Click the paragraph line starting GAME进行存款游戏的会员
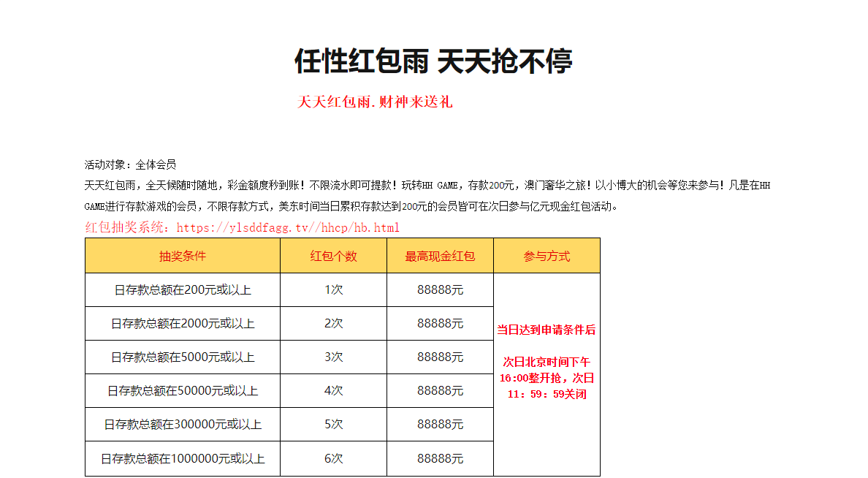 tap(351, 207)
